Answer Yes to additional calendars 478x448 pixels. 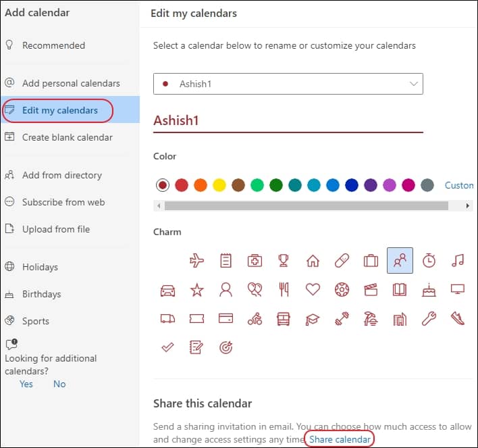(26, 384)
